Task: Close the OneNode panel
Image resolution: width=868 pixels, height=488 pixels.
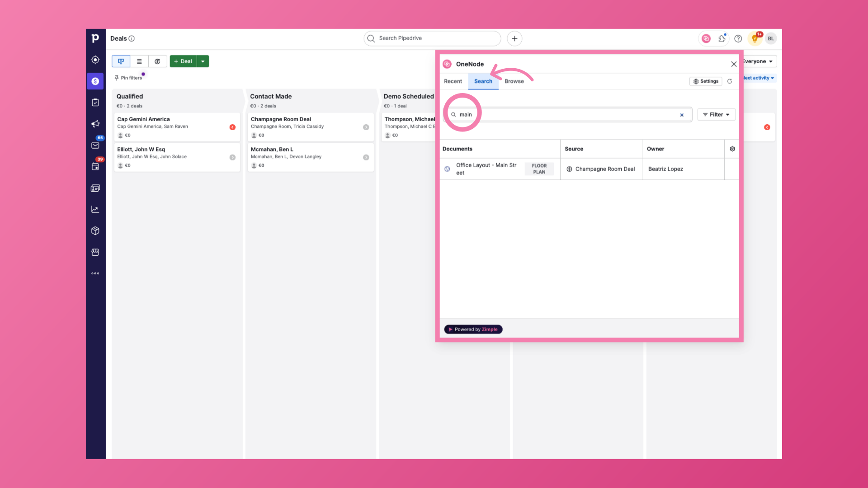Action: (734, 64)
